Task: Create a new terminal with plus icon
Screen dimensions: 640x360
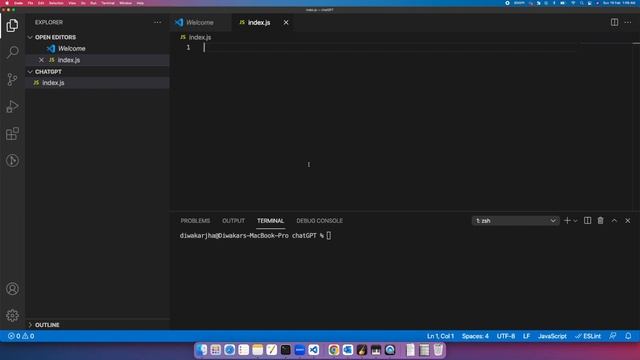Action: pyautogui.click(x=567, y=220)
